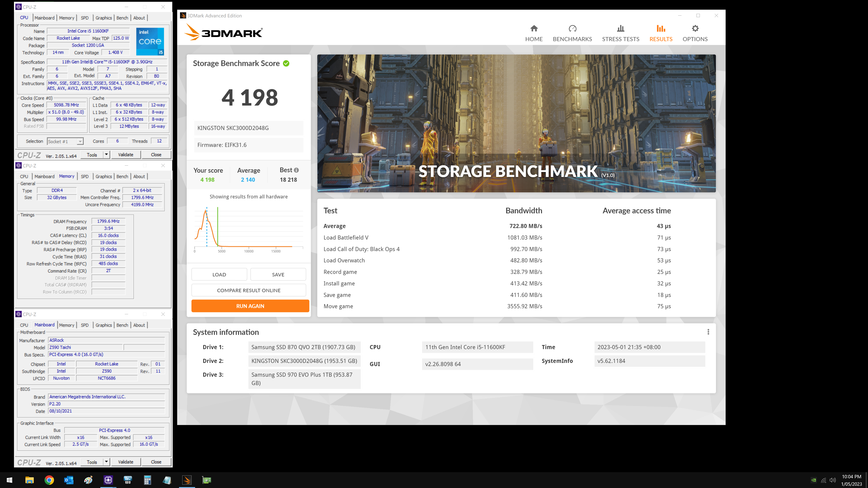This screenshot has height=488, width=868.
Task: Click the Firmware: EIFK31.6 field
Action: pos(248,145)
